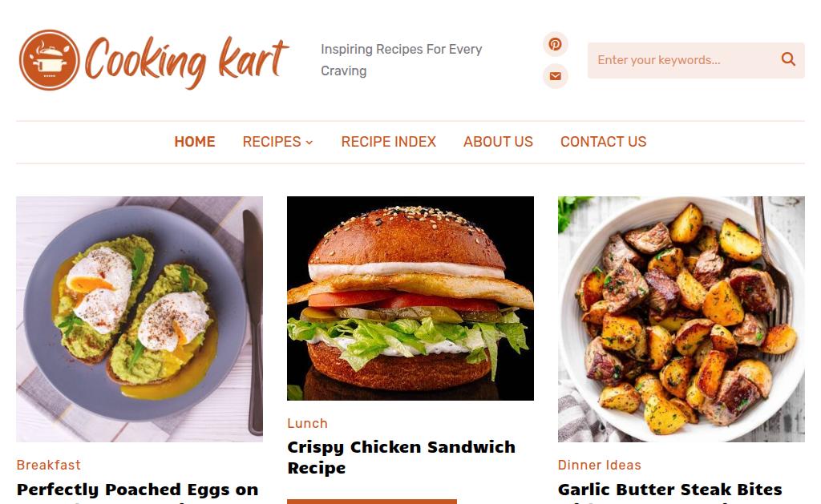Open Crispy Chicken Sandwich Recipe title
This screenshot has height=504, width=821.
click(x=402, y=458)
